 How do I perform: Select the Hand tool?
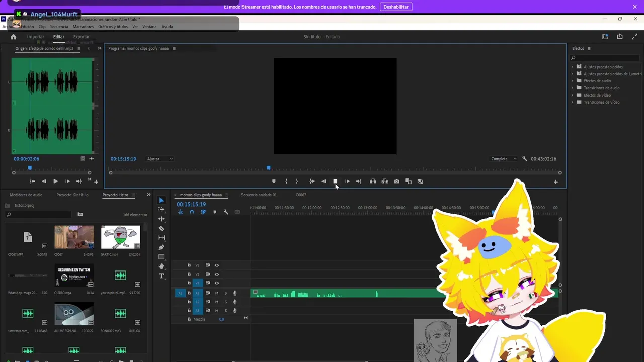point(162,266)
